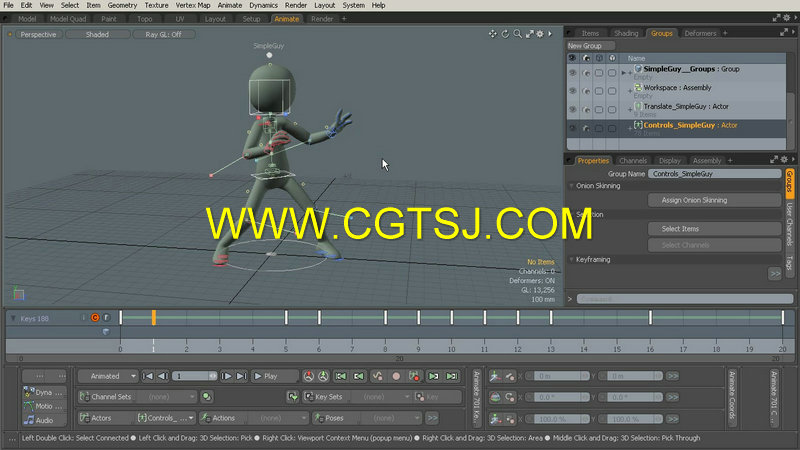Open the Channel Sets (none) dropdown
This screenshot has width=800, height=450.
coord(167,396)
